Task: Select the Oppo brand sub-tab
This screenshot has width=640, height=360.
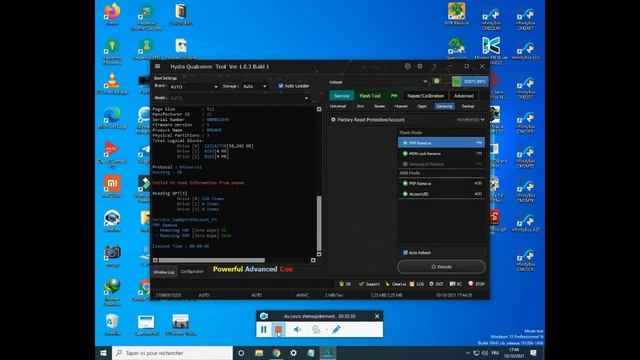Action: tap(422, 107)
